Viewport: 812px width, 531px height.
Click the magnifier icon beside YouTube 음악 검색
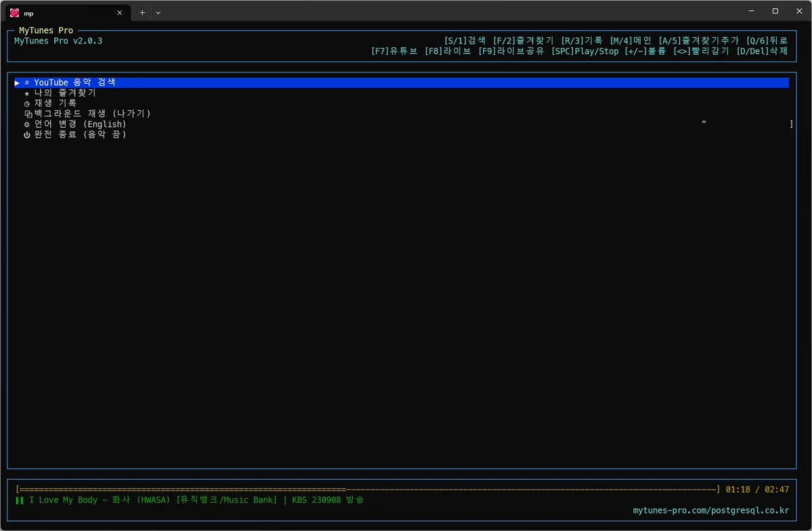coord(27,83)
